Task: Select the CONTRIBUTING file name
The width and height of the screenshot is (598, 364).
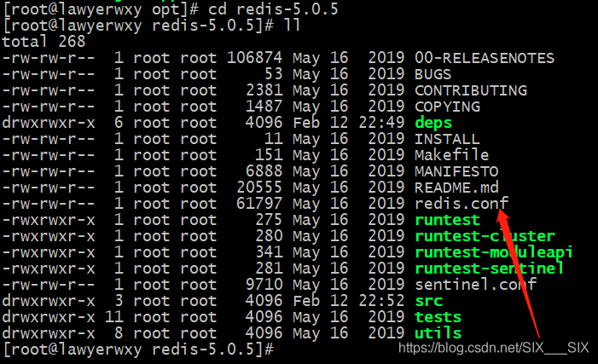Action: click(471, 90)
